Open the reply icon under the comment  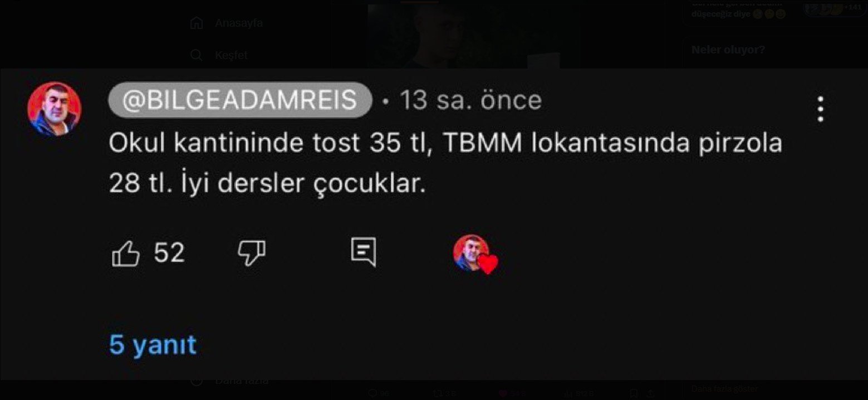pyautogui.click(x=364, y=252)
